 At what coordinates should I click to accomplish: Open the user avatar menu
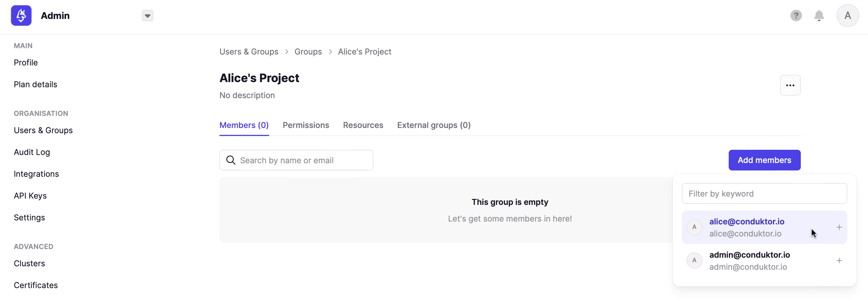(847, 15)
